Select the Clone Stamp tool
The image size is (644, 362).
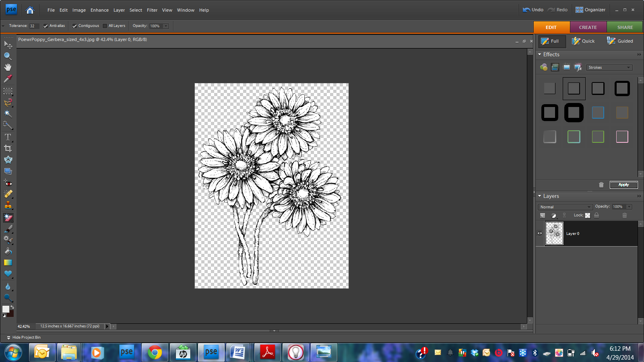8,206
